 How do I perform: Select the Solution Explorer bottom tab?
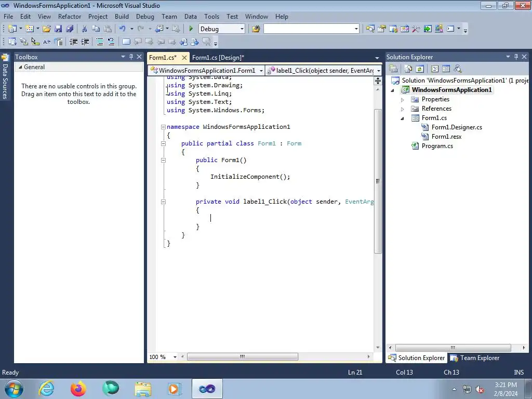416,358
